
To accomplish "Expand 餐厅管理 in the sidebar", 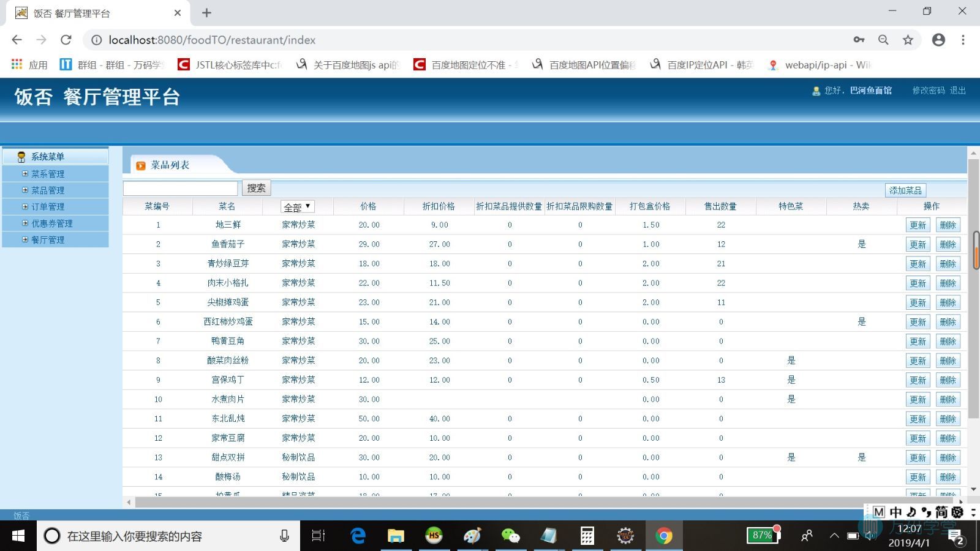I will tap(48, 240).
